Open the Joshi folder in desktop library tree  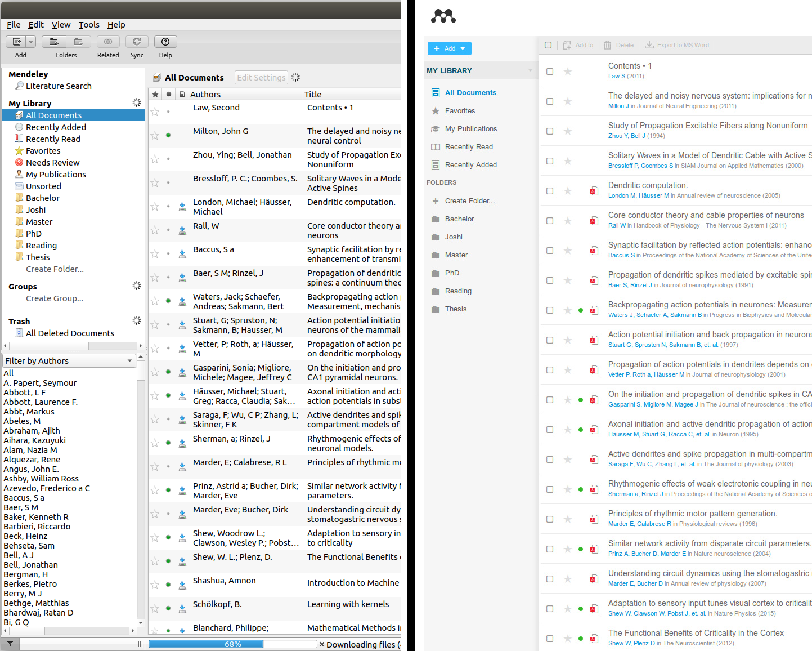tap(35, 210)
